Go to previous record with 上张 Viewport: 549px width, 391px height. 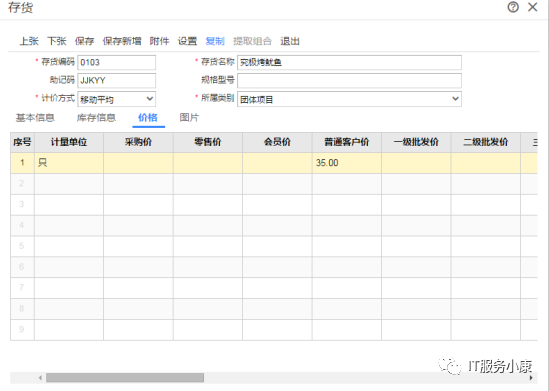(x=29, y=41)
